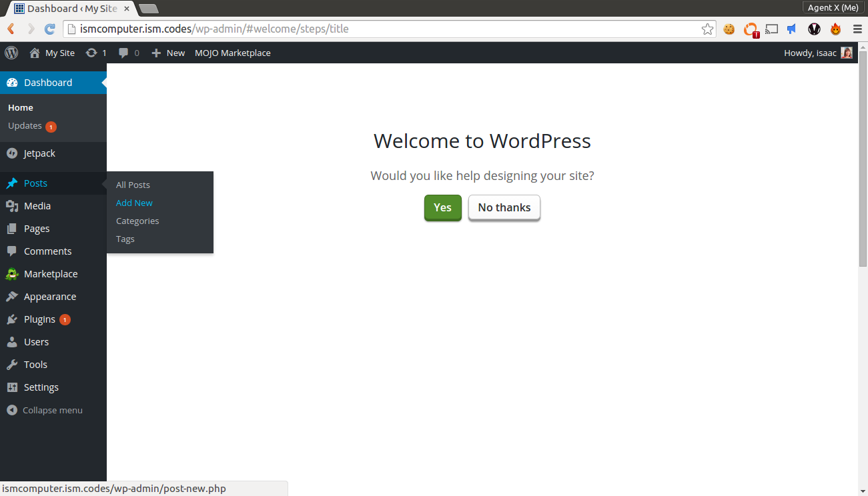Click the Collapse menu arrow icon
Image resolution: width=868 pixels, height=496 pixels.
(x=12, y=410)
